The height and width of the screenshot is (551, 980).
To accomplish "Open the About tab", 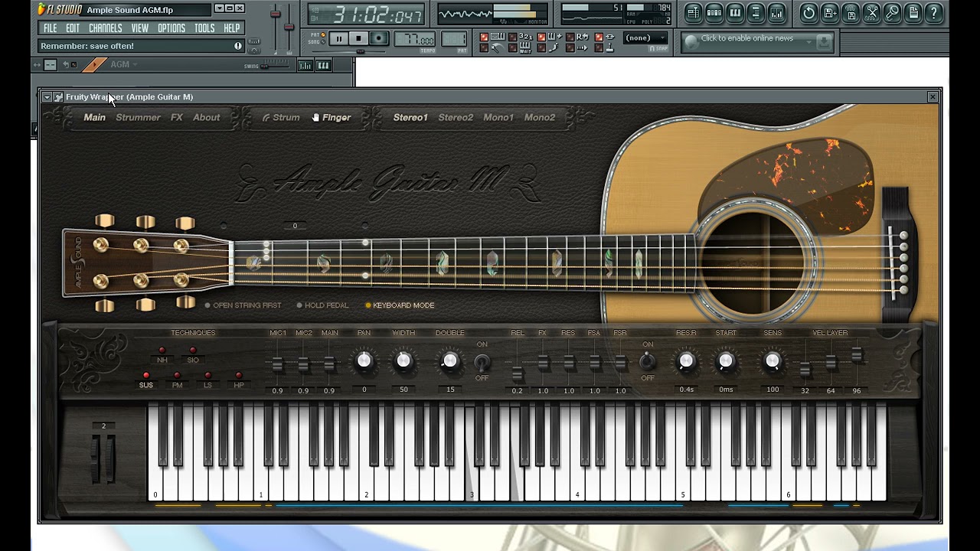I will pyautogui.click(x=206, y=118).
